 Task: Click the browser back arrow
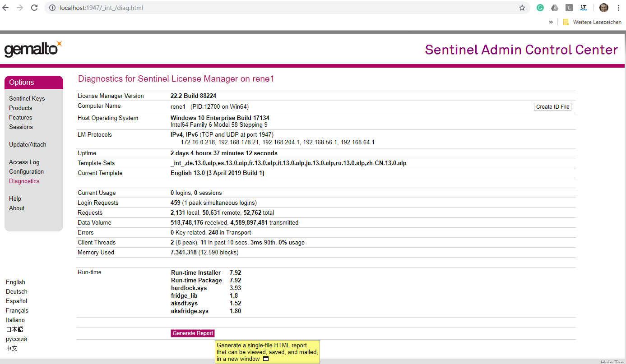5,7
